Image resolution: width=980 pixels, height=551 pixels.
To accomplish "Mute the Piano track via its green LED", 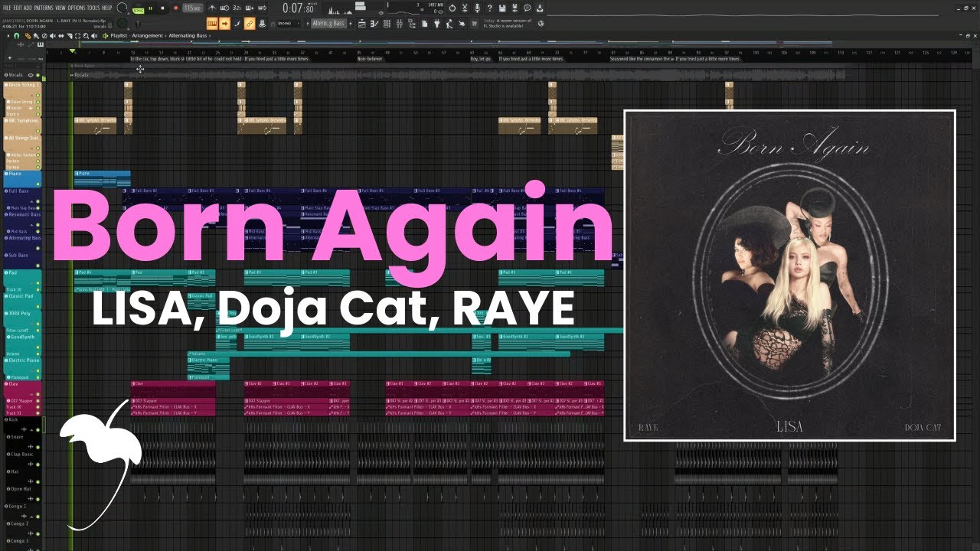I will pyautogui.click(x=38, y=184).
